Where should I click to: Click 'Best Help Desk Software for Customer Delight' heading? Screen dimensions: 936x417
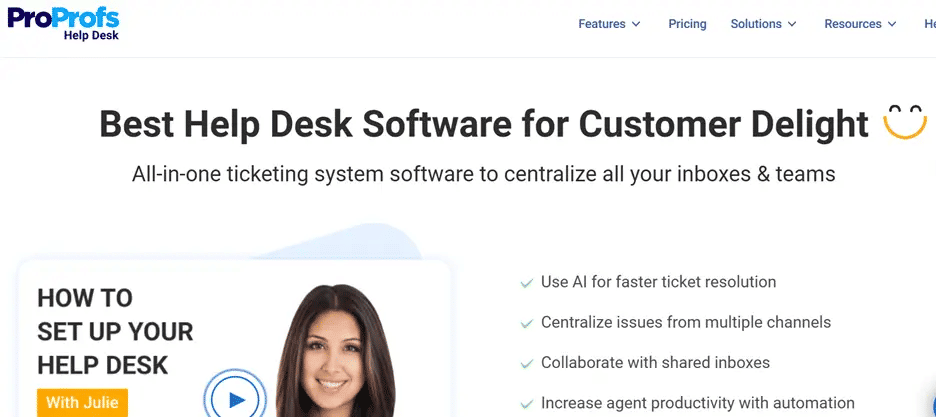[x=484, y=124]
